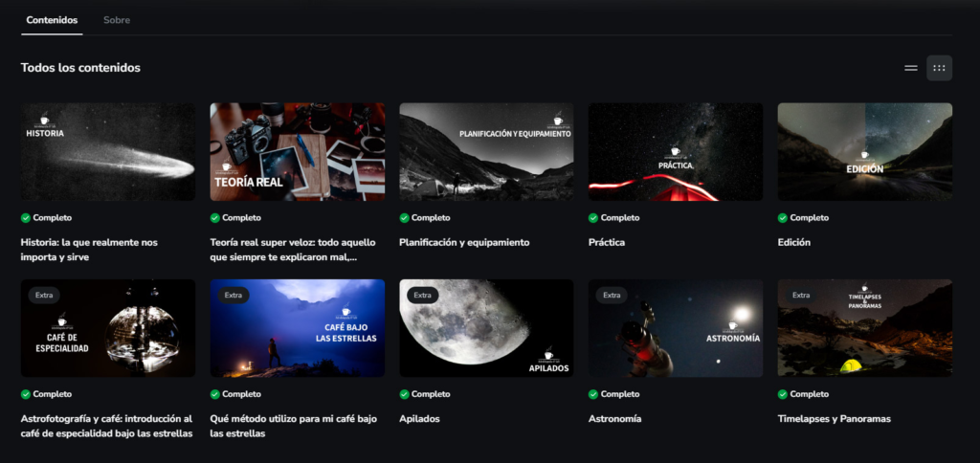Switch to the Sobre tab
The width and height of the screenshot is (980, 463).
point(117,20)
